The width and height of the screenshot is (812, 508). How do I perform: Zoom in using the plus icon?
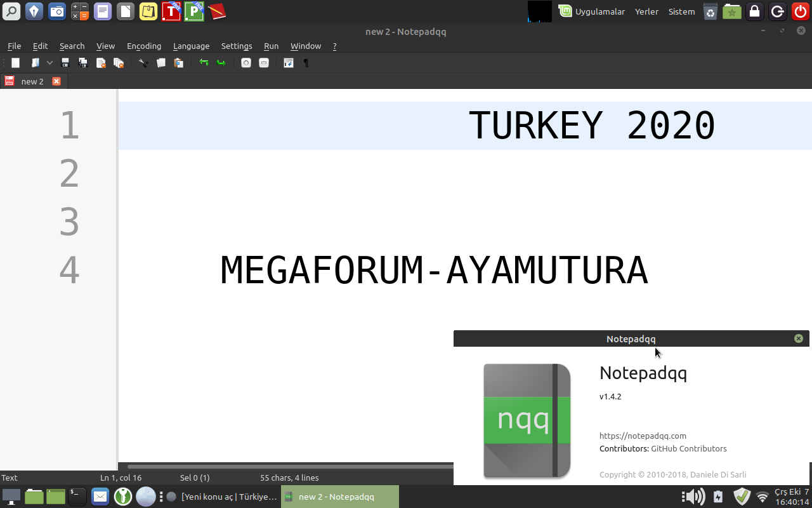point(246,63)
